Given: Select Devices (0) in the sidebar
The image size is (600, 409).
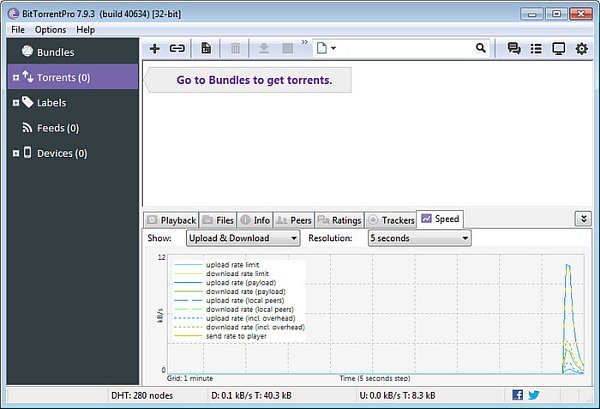Looking at the screenshot, I should pos(73,153).
